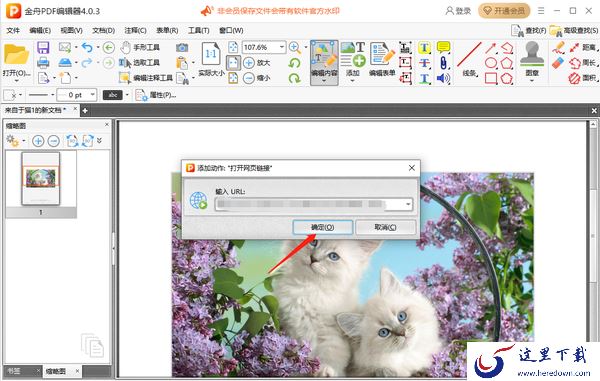Expand the line style dropdown
The height and width of the screenshot is (381, 600).
(52, 95)
